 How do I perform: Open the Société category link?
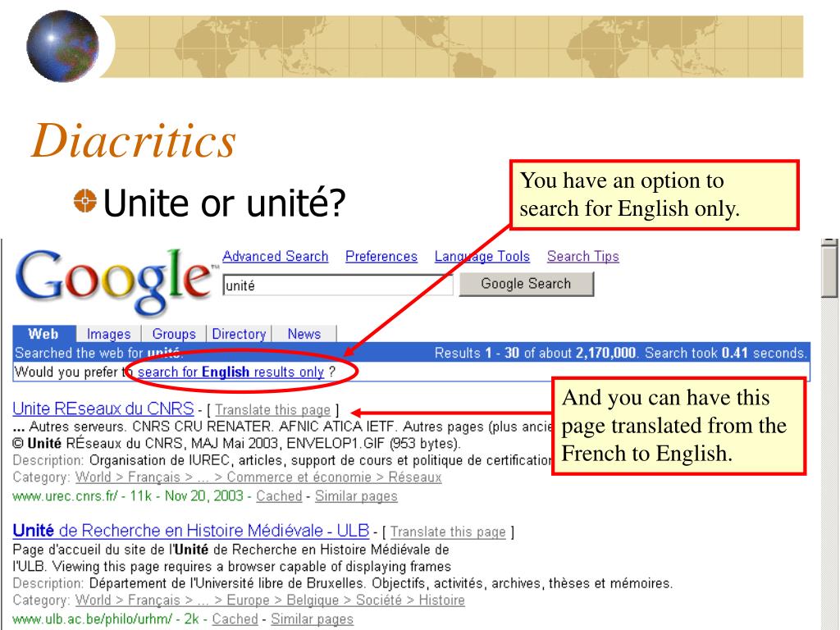tap(379, 600)
